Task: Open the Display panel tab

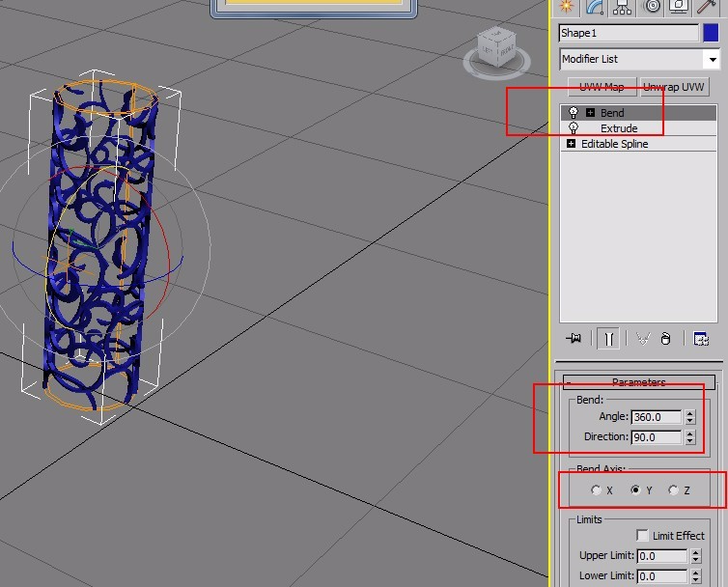Action: click(679, 7)
